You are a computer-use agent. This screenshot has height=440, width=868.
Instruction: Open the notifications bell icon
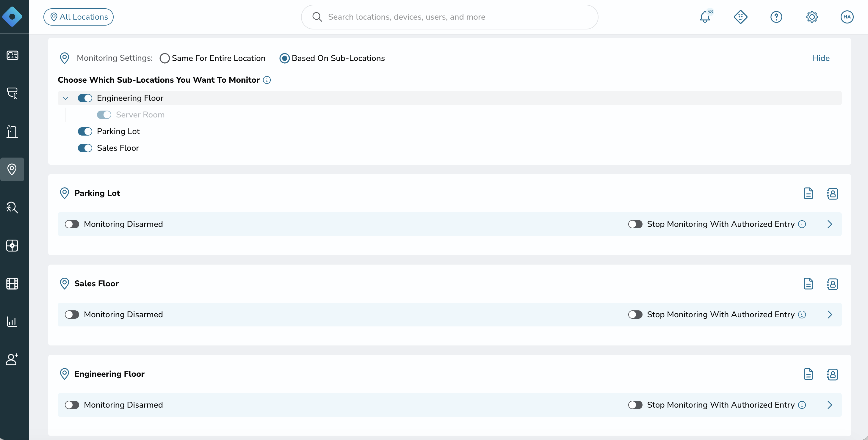point(705,17)
